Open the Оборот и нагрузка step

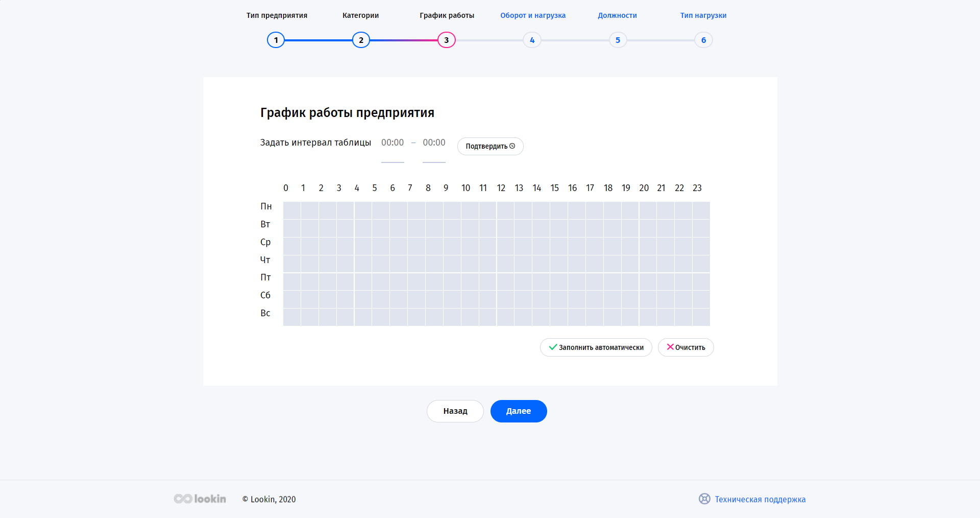[533, 15]
